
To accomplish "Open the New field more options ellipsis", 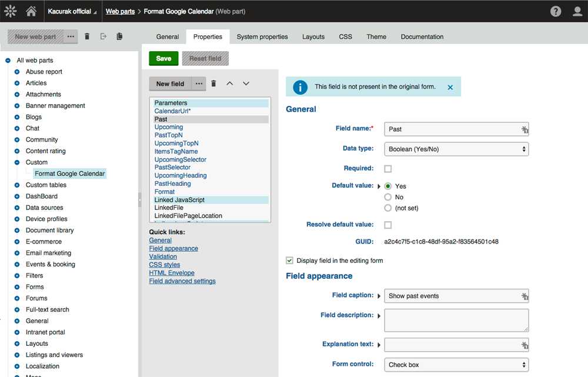I will pyautogui.click(x=199, y=84).
